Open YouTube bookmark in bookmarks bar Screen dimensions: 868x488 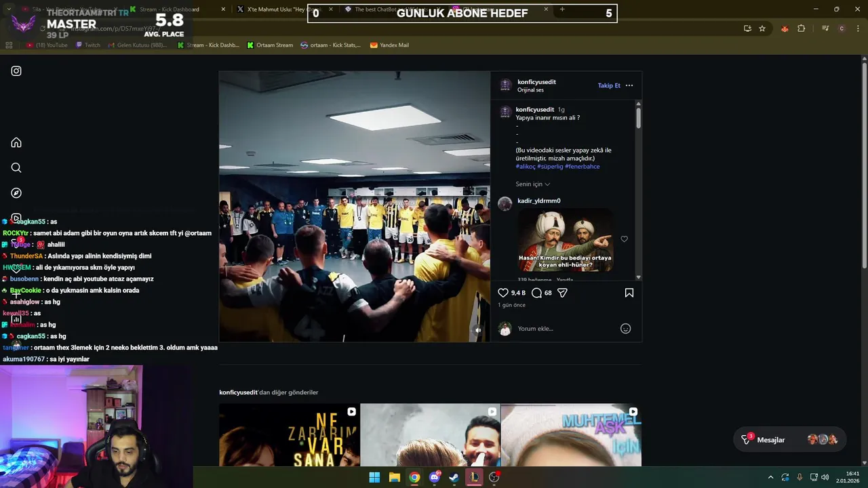click(47, 45)
